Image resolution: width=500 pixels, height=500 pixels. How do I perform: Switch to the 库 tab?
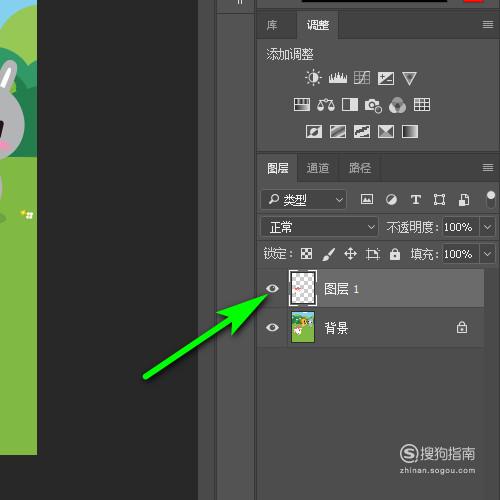click(x=272, y=25)
